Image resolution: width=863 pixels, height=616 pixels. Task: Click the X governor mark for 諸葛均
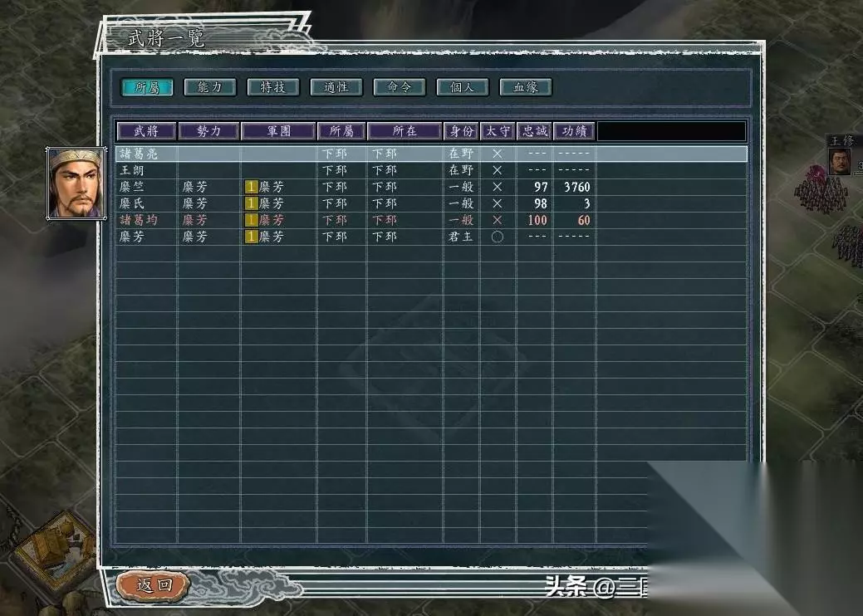[498, 220]
